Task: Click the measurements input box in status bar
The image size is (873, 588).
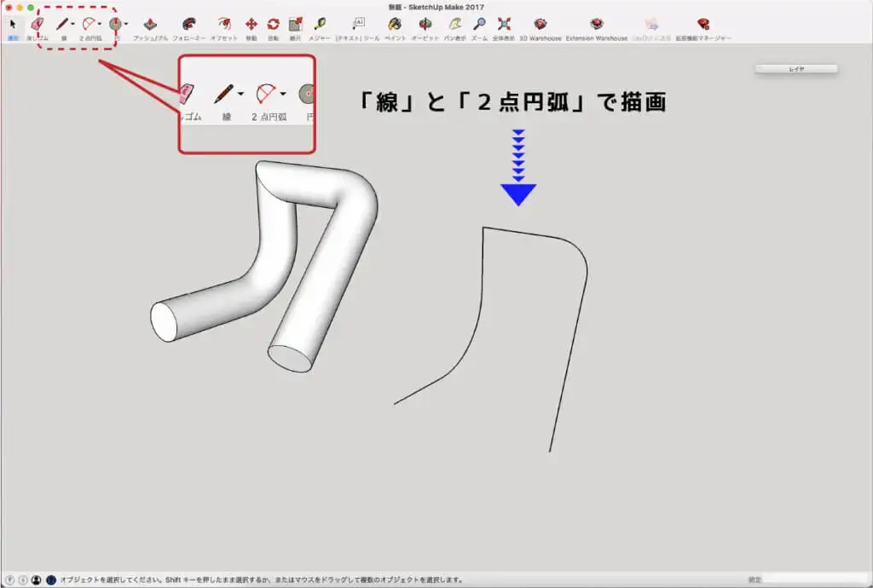Action: coord(814,579)
